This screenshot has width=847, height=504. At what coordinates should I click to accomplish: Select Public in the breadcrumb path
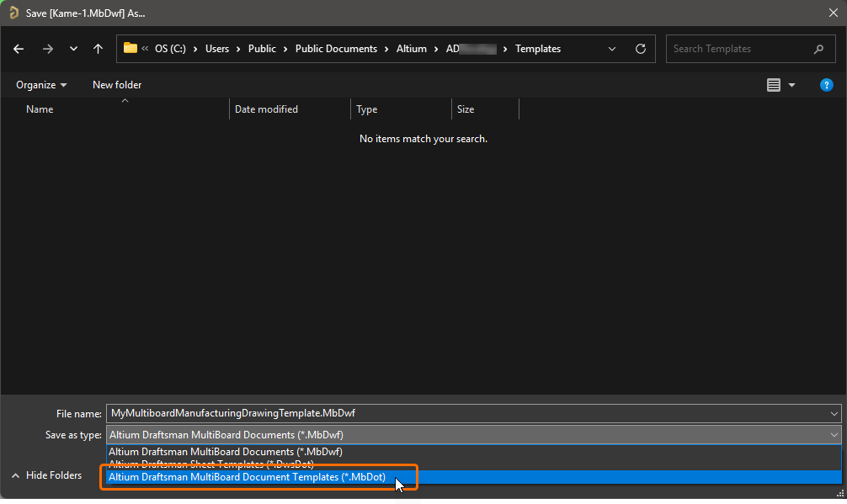tap(262, 49)
